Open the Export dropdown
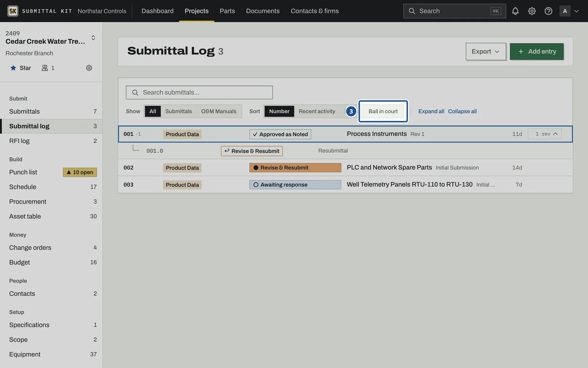The width and height of the screenshot is (588, 368). pyautogui.click(x=486, y=52)
